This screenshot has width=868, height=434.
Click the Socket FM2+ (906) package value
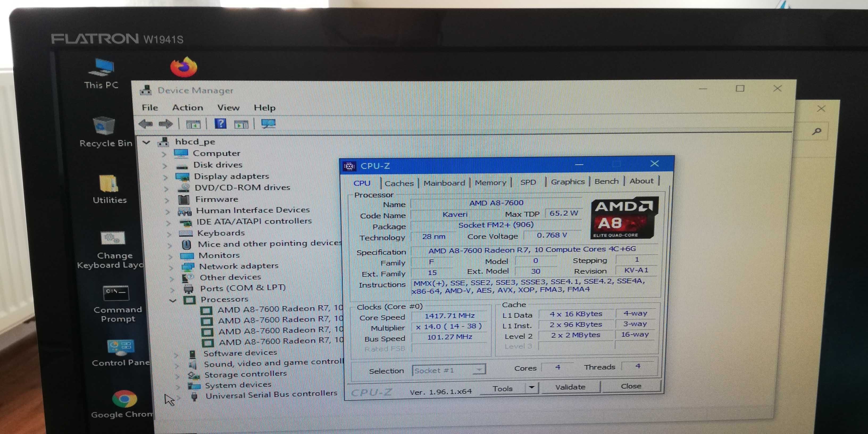click(x=496, y=225)
